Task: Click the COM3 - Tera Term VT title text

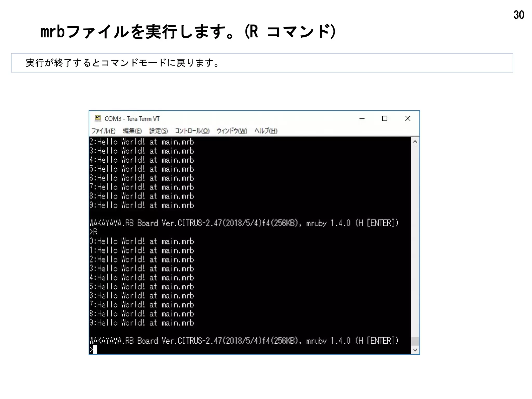Action: (x=132, y=119)
